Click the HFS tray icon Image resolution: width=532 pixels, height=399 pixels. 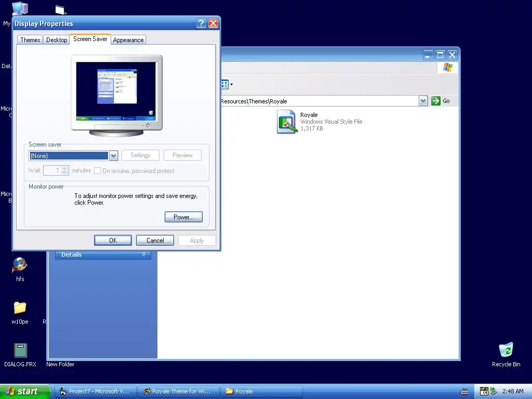pyautogui.click(x=484, y=391)
